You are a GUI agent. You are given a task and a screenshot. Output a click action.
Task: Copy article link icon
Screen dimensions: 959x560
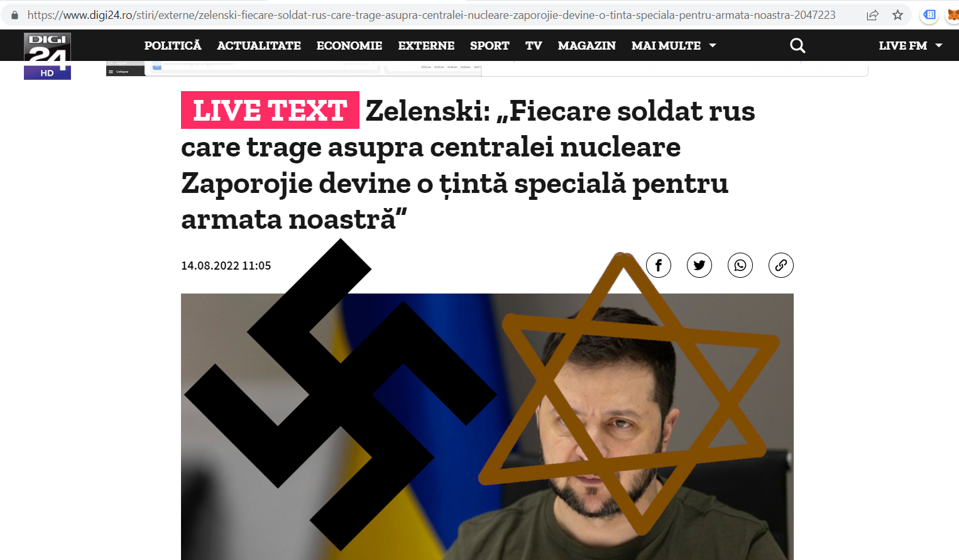tap(781, 265)
